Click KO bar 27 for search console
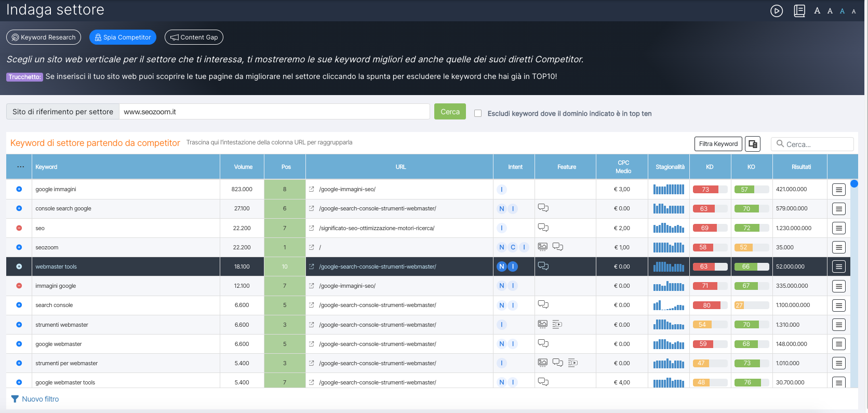 coord(752,305)
